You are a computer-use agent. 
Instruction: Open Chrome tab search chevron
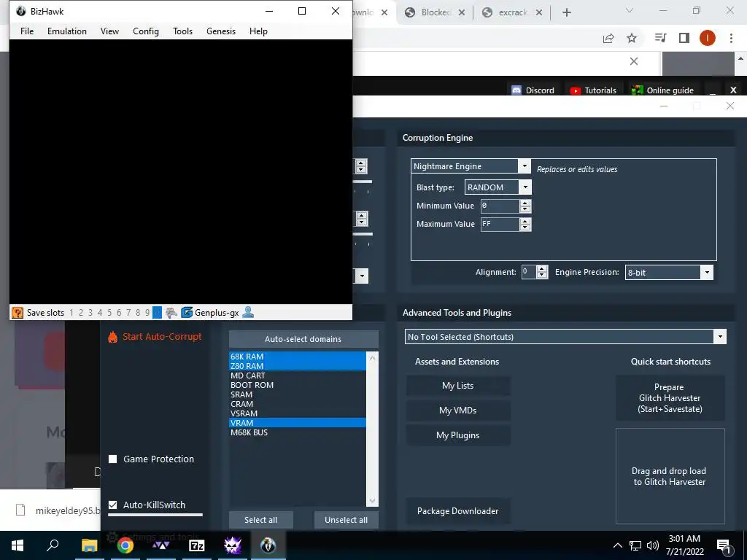point(630,10)
